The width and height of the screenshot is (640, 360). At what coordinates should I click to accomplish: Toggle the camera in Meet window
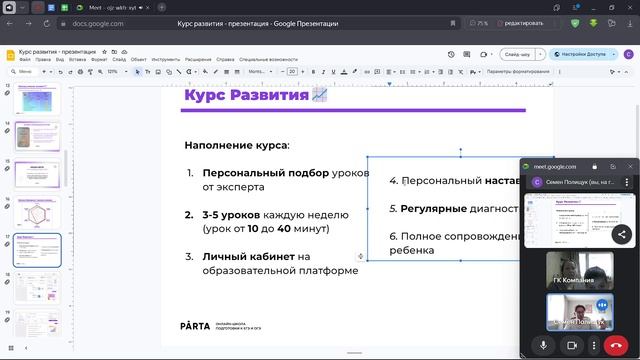point(572,345)
